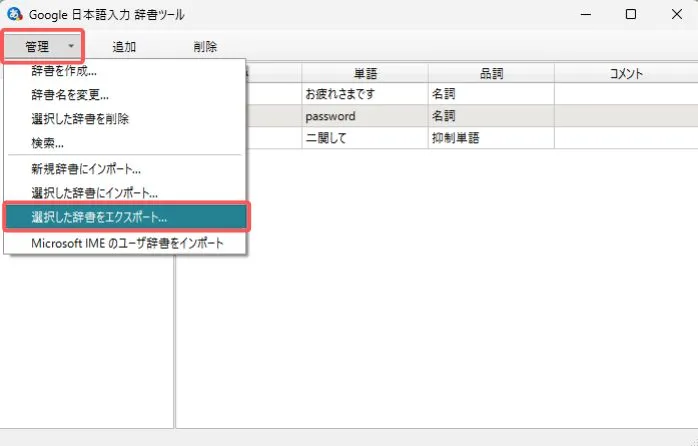Choose 辞書を作成... from the menu

pos(125,71)
